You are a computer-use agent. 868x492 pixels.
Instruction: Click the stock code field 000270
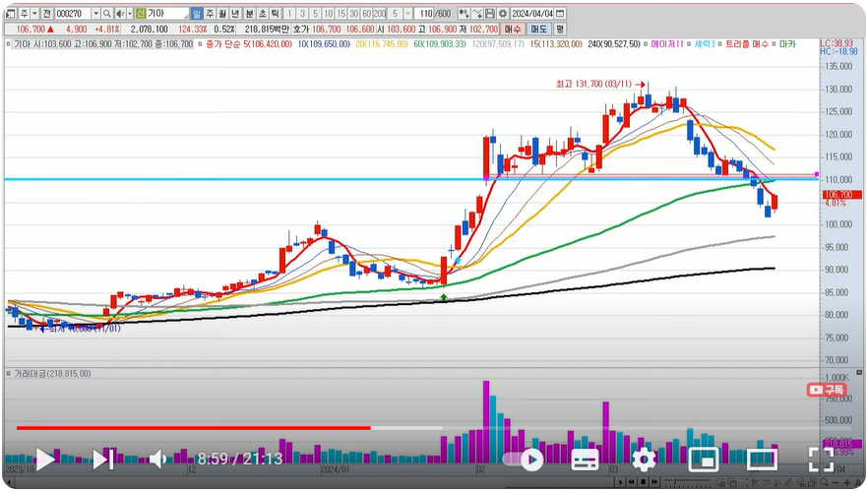pyautogui.click(x=73, y=13)
